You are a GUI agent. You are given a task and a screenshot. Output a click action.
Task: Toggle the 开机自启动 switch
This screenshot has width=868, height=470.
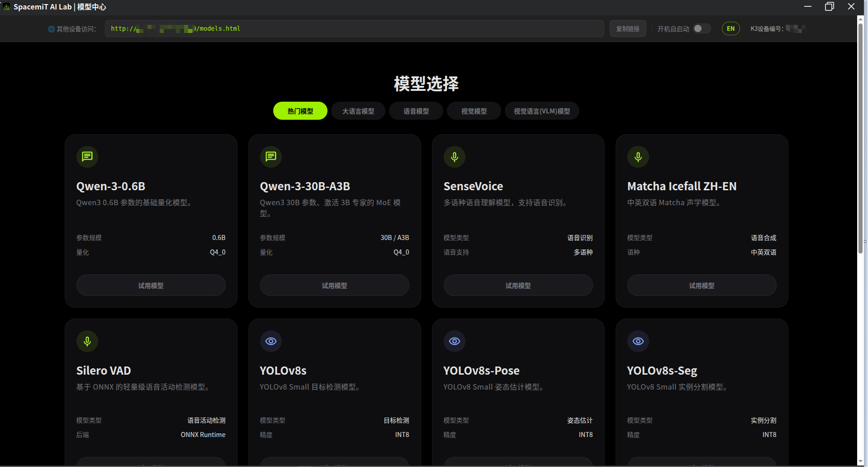(702, 28)
